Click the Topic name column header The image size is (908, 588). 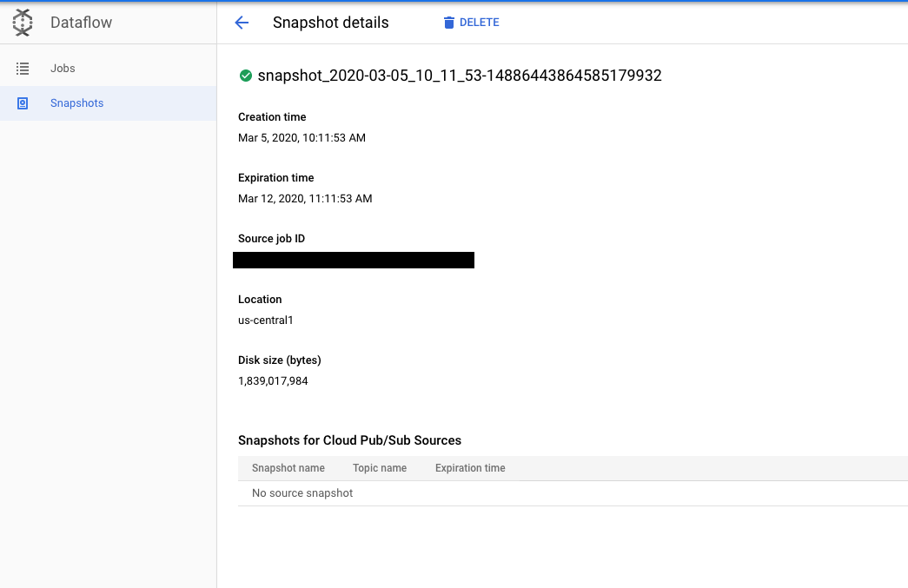coord(380,468)
